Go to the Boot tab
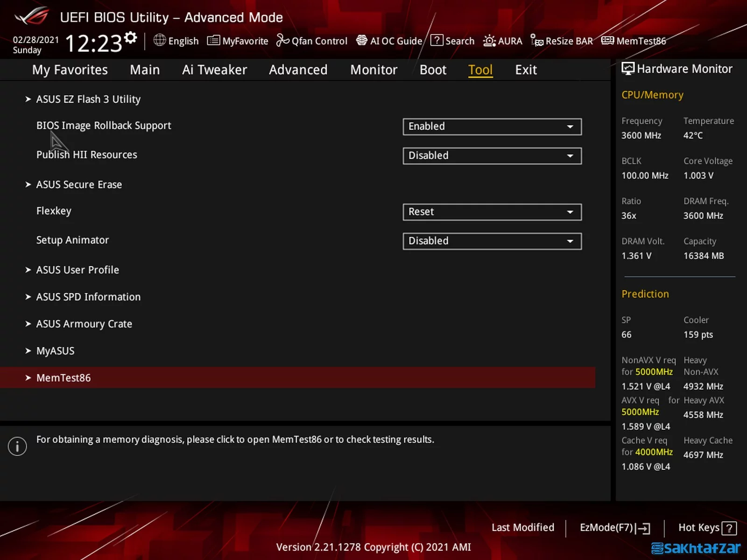 (433, 70)
